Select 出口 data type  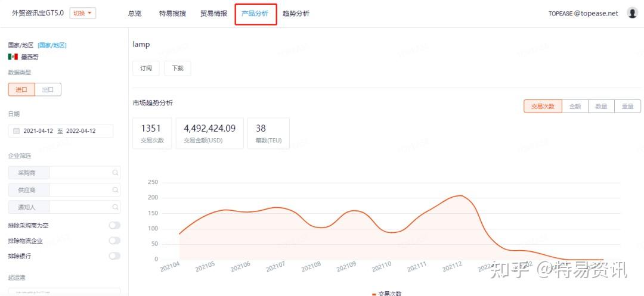tap(48, 90)
